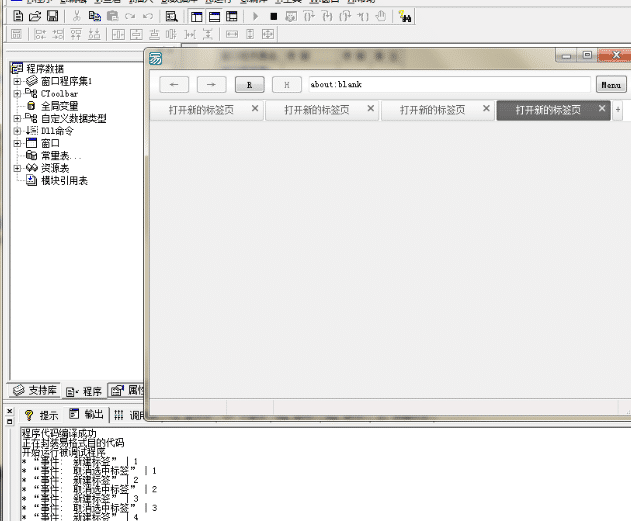This screenshot has width=631, height=531.
Task: Select 全局变量 in the program tree
Action: pyautogui.click(x=58, y=105)
